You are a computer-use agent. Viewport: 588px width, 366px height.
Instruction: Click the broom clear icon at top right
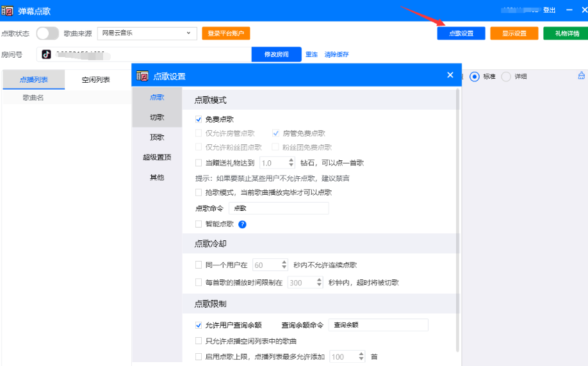click(581, 76)
